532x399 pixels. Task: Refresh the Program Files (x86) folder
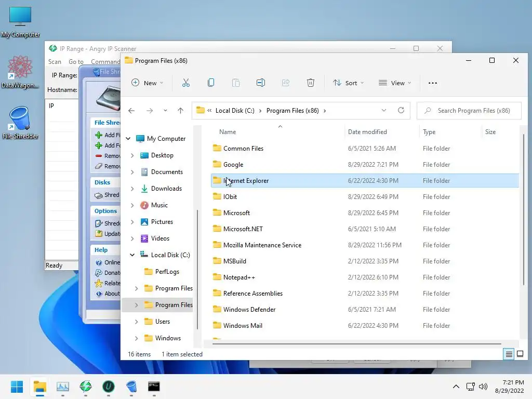pos(401,110)
